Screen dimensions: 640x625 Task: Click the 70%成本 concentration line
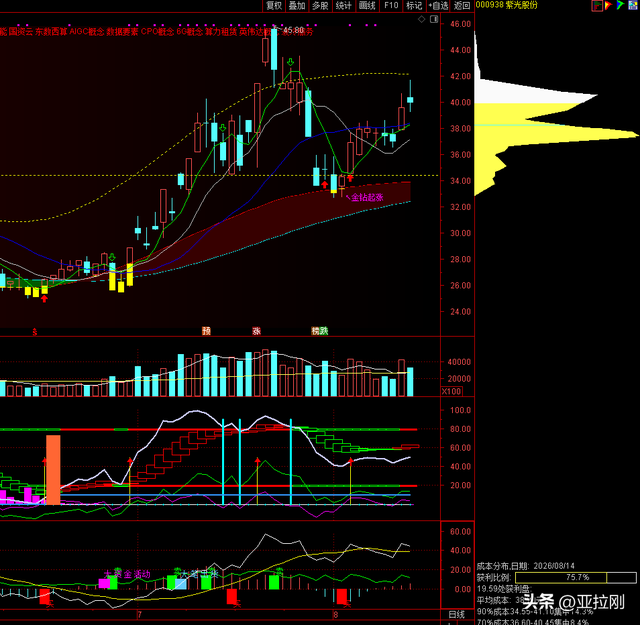533,622
